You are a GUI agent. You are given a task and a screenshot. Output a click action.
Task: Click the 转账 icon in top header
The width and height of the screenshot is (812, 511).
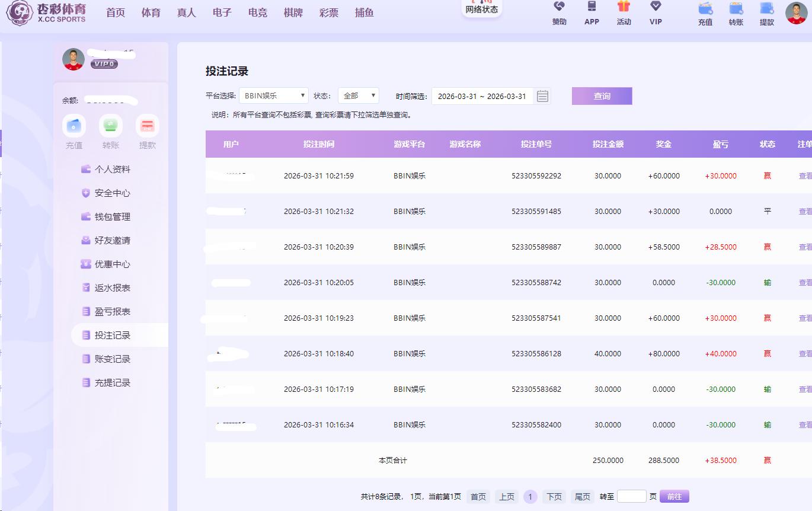(736, 9)
